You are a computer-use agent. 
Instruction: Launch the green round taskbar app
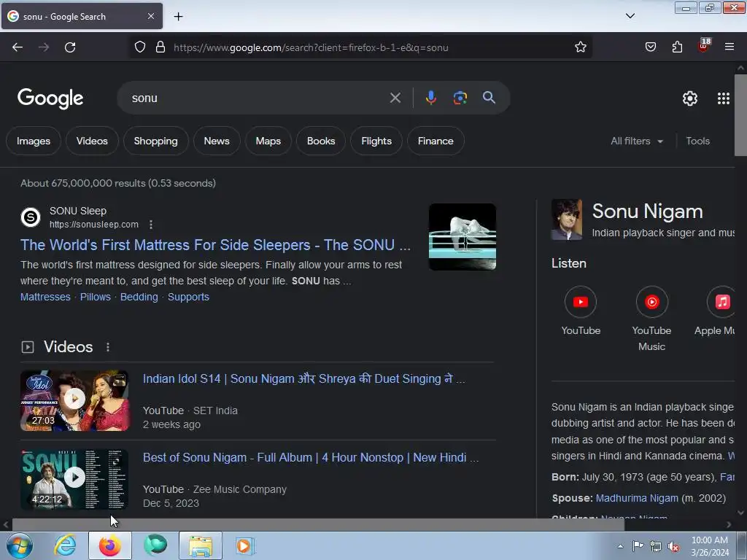tap(155, 545)
